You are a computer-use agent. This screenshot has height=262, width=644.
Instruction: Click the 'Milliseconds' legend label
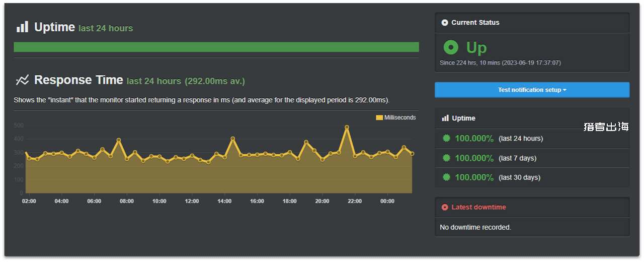coord(400,117)
